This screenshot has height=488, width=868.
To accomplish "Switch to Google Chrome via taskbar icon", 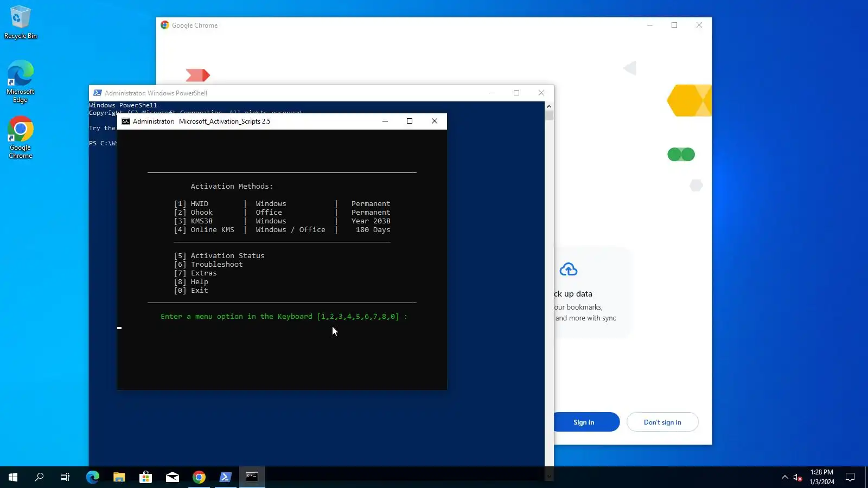I will (199, 477).
